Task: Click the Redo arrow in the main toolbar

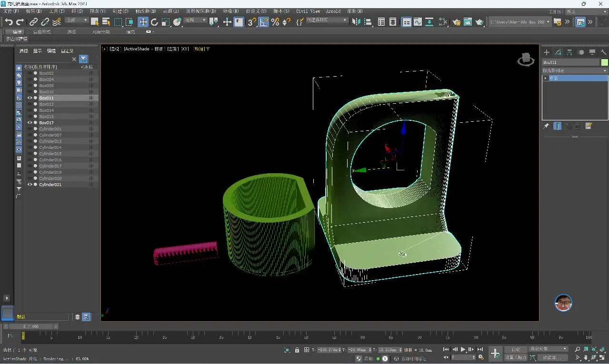Action: coord(20,22)
